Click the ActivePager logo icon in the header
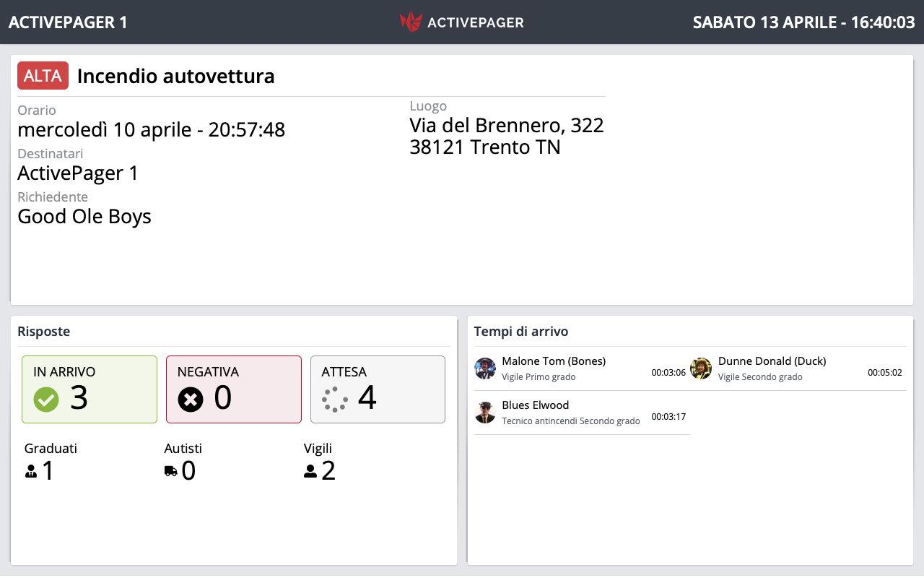The height and width of the screenshot is (578, 924). coord(411,22)
